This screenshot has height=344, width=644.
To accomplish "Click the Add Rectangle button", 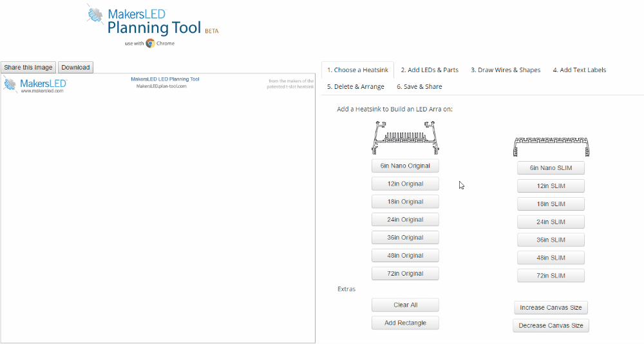I will coord(405,323).
